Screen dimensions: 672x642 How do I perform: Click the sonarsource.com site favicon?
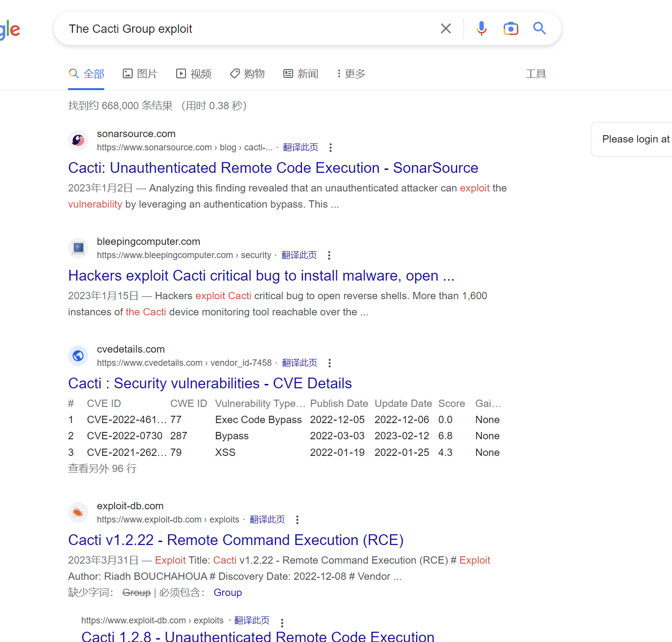click(x=78, y=141)
